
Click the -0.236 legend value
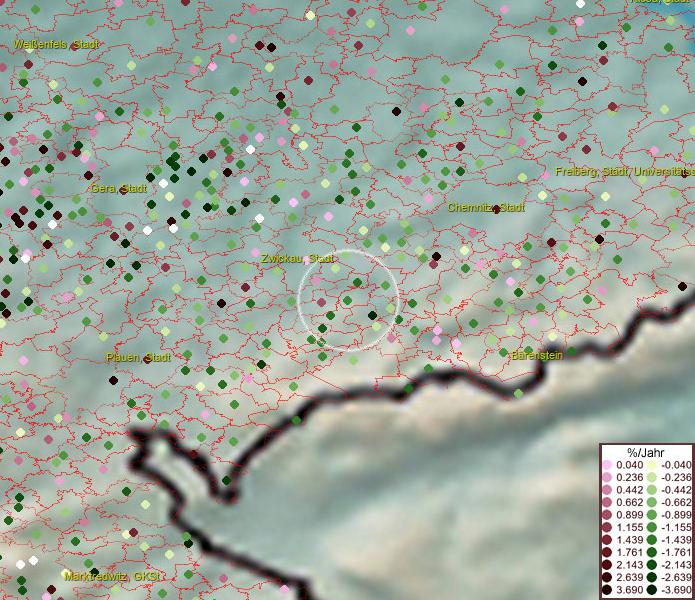tap(676, 477)
